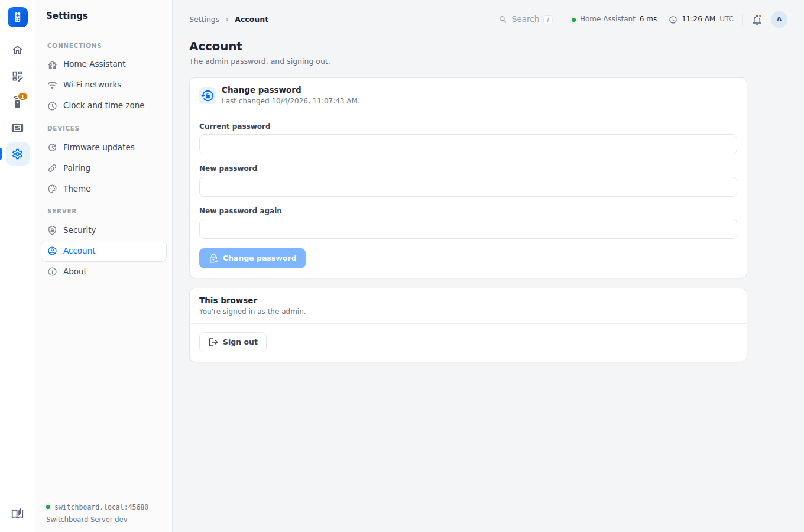The height and width of the screenshot is (532, 804).
Task: Click the orange badge showing 1
Action: click(22, 96)
